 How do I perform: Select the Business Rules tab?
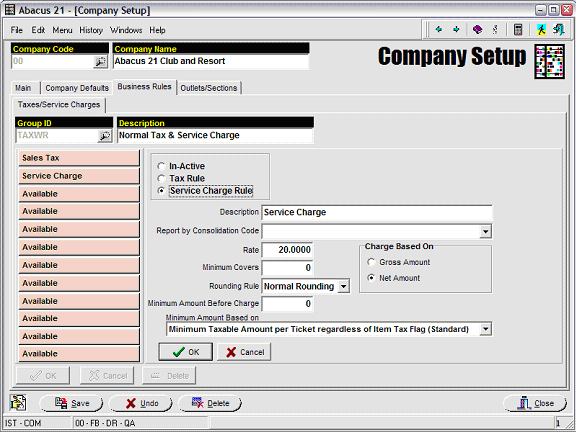point(145,87)
